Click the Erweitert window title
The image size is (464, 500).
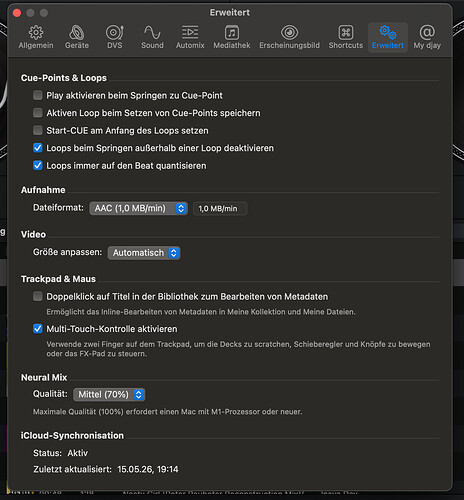pos(230,13)
